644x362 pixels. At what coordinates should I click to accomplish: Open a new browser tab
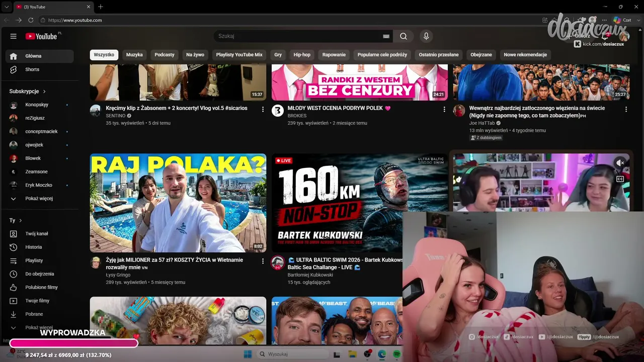(x=101, y=7)
